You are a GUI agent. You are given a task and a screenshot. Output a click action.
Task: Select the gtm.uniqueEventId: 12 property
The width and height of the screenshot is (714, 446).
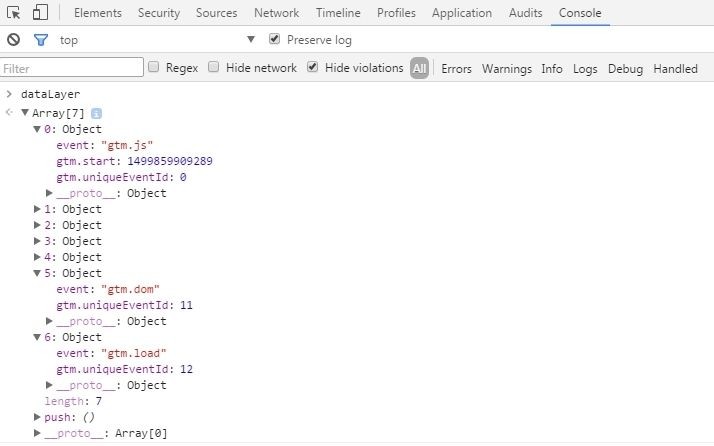(x=124, y=369)
